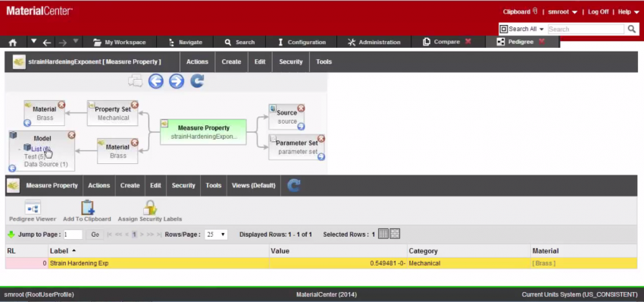This screenshot has width=644, height=302.
Task: Open the Create menu in lower Measure Property bar
Action: 130,186
